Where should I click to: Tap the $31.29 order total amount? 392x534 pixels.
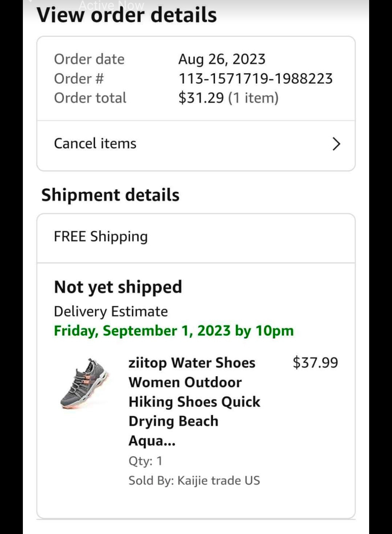pos(201,98)
